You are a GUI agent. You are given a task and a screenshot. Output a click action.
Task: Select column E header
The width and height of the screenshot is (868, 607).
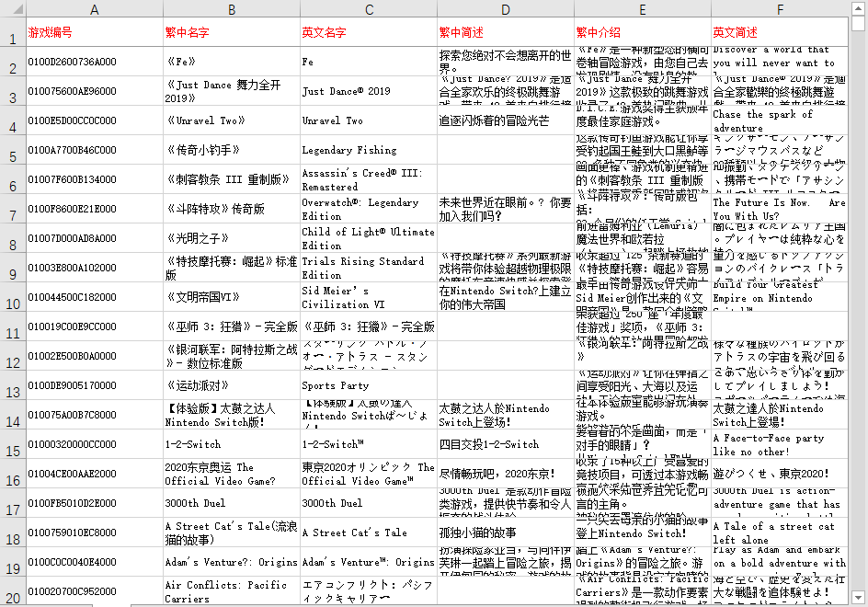pos(643,9)
